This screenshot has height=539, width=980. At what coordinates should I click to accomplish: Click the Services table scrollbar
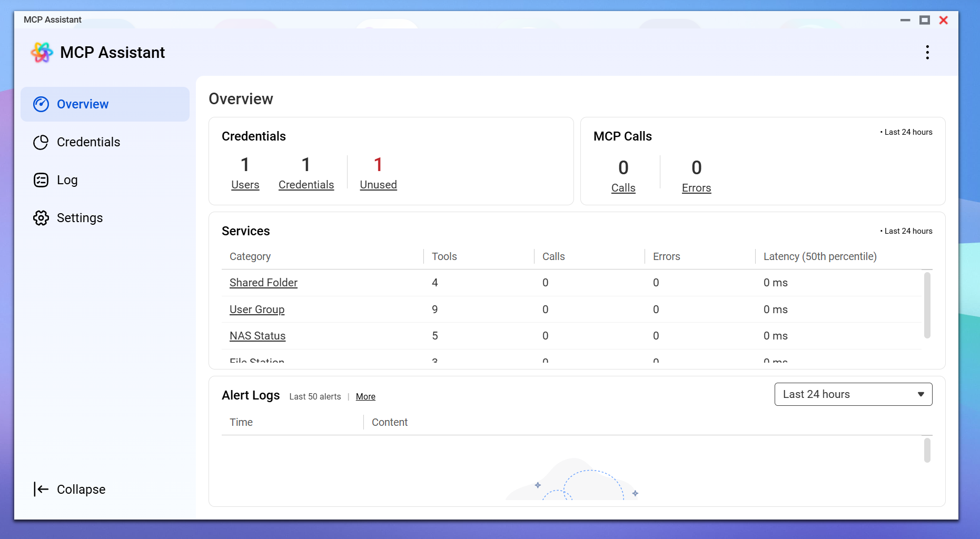927,305
